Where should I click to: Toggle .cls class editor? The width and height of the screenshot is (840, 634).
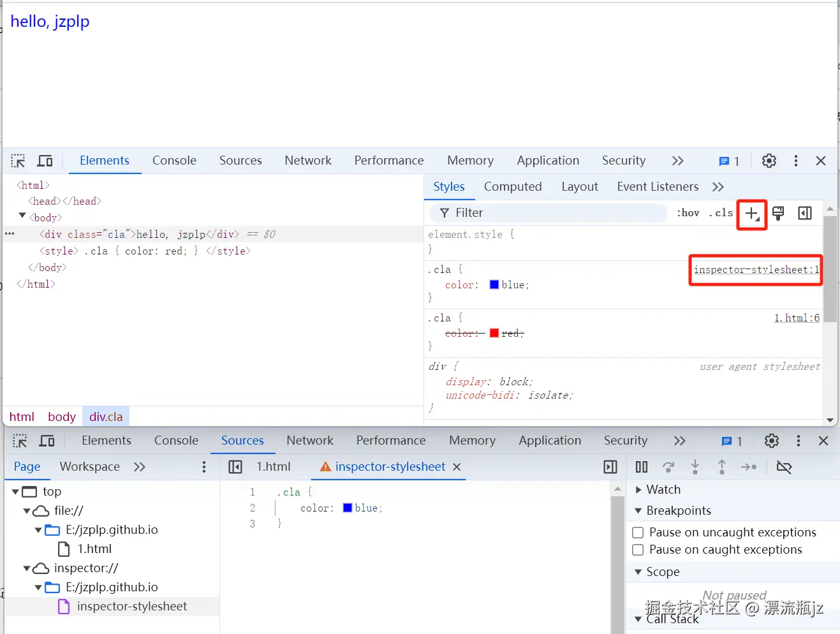pyautogui.click(x=721, y=213)
